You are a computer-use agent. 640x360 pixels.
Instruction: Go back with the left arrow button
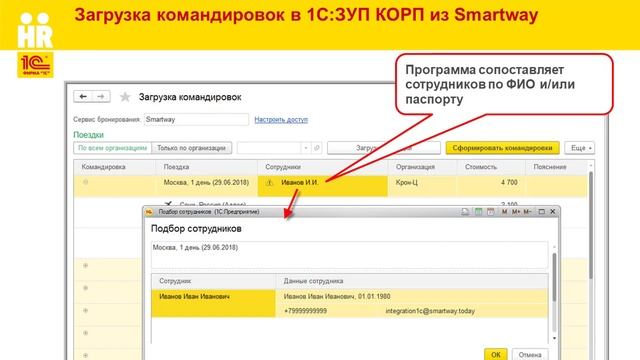(83, 97)
